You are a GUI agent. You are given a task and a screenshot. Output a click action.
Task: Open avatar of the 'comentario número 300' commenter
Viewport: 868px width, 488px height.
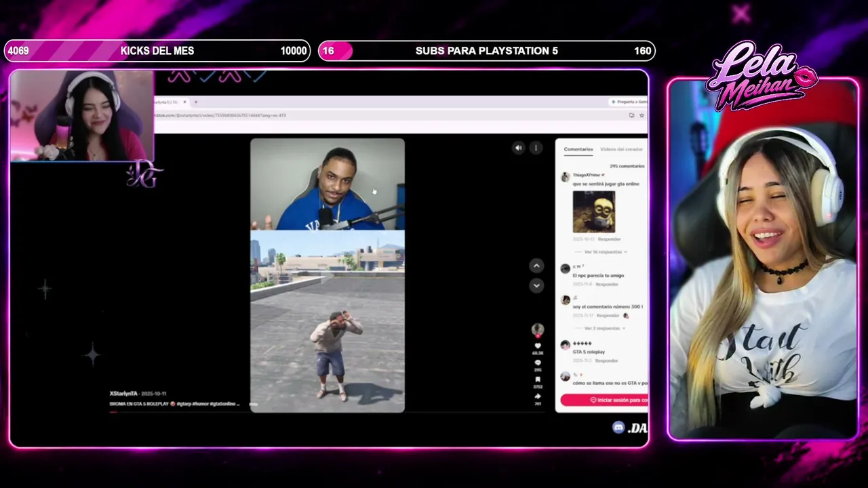pyautogui.click(x=565, y=300)
